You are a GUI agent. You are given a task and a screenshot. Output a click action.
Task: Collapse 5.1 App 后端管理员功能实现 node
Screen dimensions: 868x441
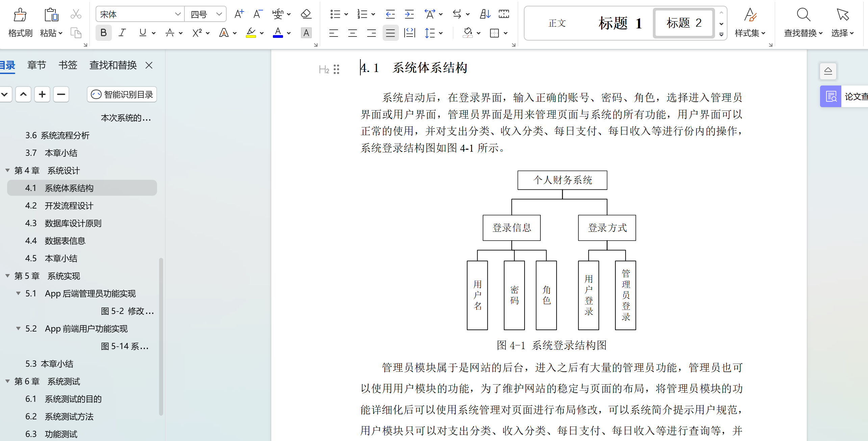tap(18, 293)
